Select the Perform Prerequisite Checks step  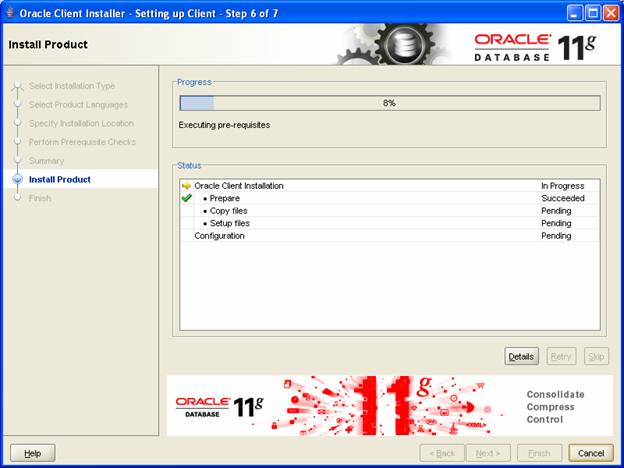(x=82, y=142)
